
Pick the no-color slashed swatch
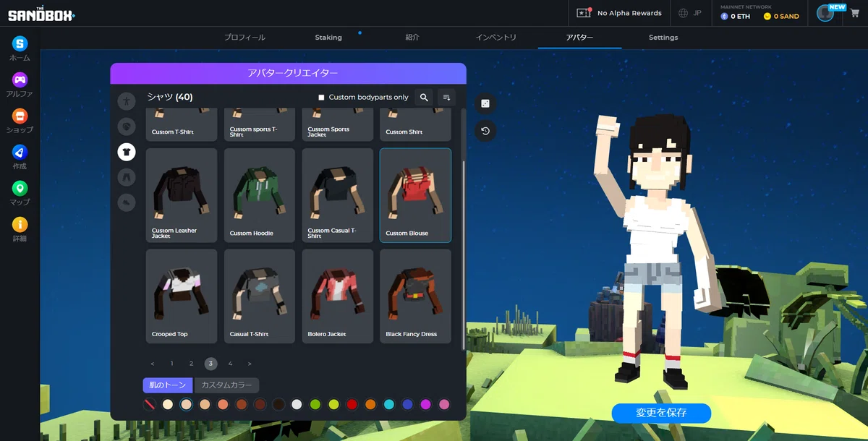coord(150,405)
